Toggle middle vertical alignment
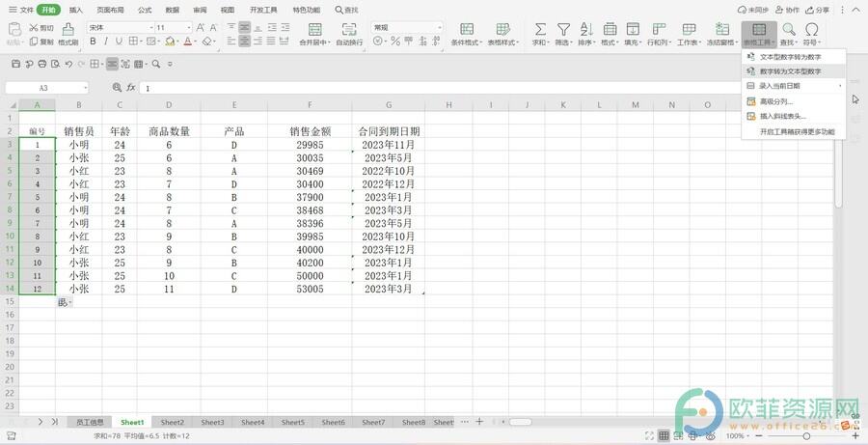The width and height of the screenshot is (868, 445). click(245, 27)
